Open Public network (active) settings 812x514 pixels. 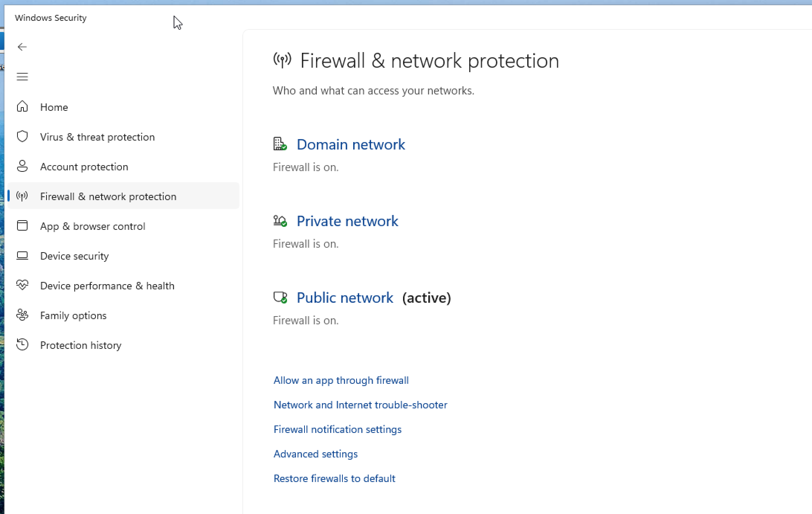pyautogui.click(x=345, y=298)
